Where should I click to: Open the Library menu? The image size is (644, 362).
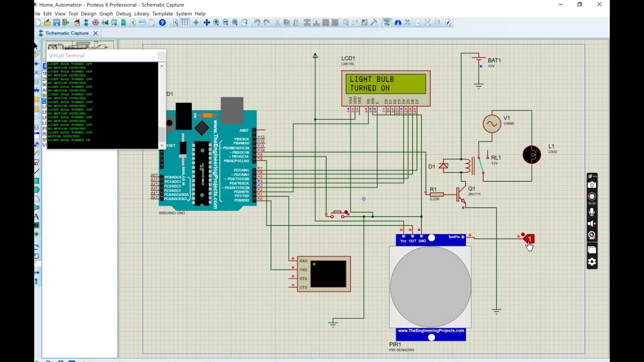[141, 14]
